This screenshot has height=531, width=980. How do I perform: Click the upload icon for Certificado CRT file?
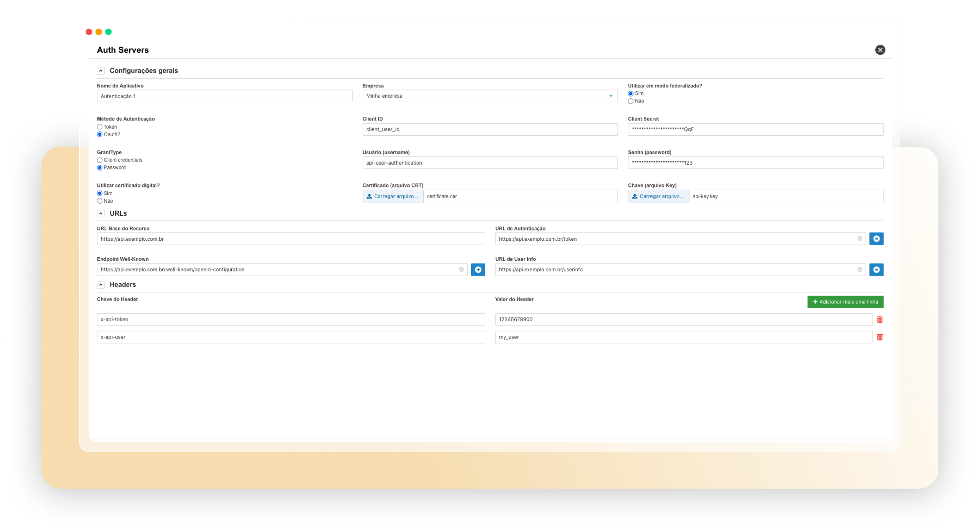[x=369, y=196]
